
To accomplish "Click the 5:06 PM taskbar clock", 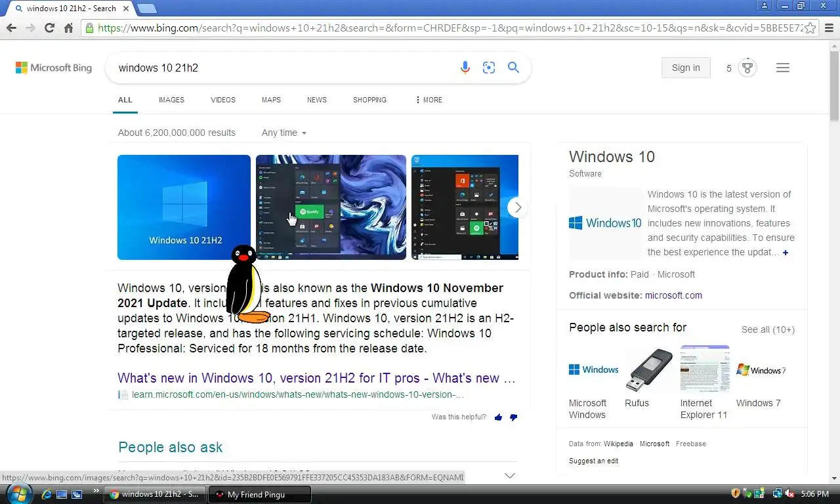I will click(x=815, y=493).
